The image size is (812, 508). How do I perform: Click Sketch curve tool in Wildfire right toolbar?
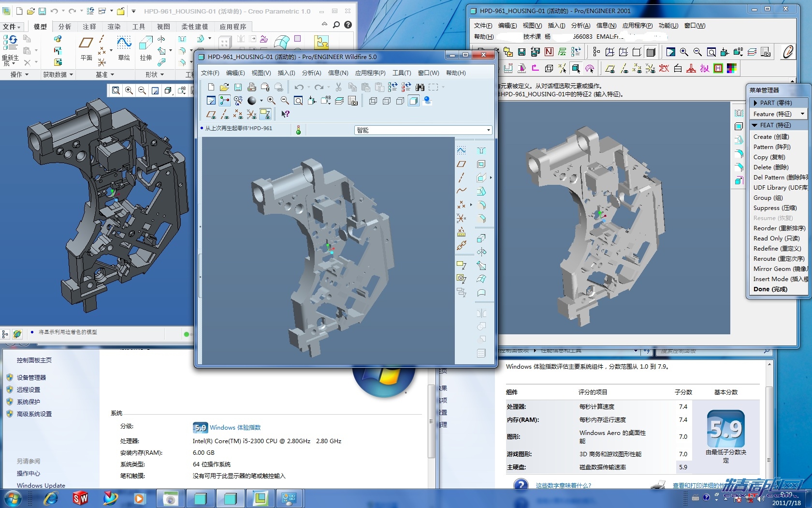(462, 150)
